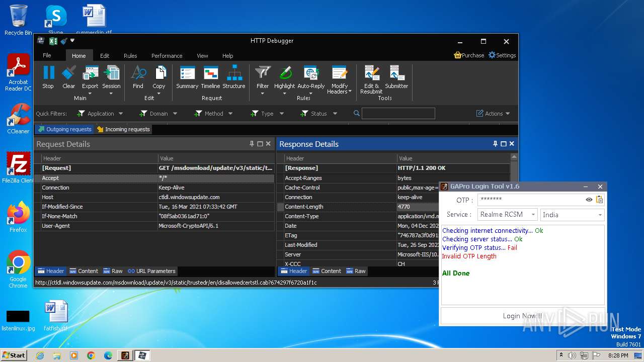Select the Host header row

coord(154,197)
